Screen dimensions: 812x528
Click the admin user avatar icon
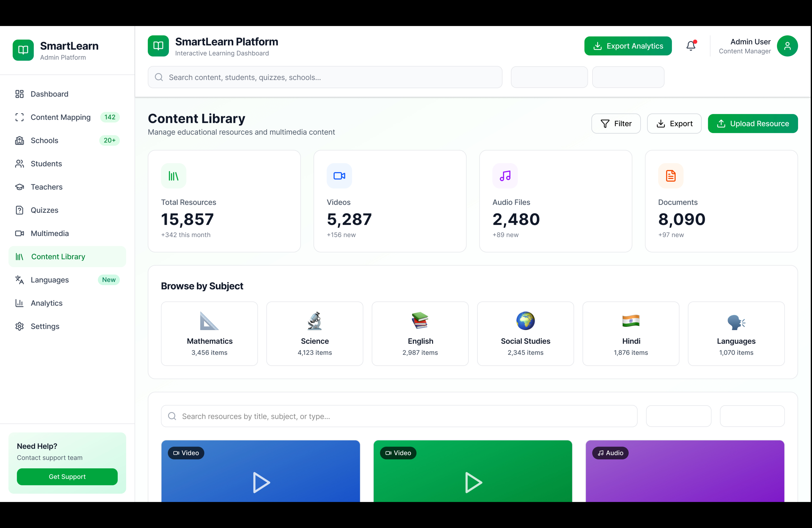point(788,46)
